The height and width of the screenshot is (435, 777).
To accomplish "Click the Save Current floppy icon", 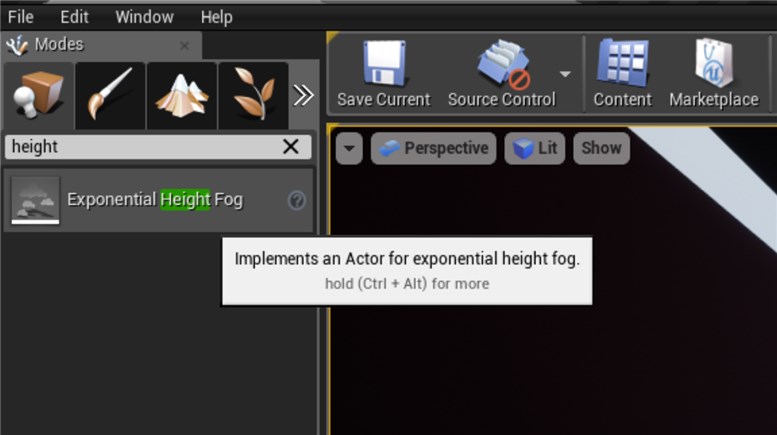I will coord(384,63).
